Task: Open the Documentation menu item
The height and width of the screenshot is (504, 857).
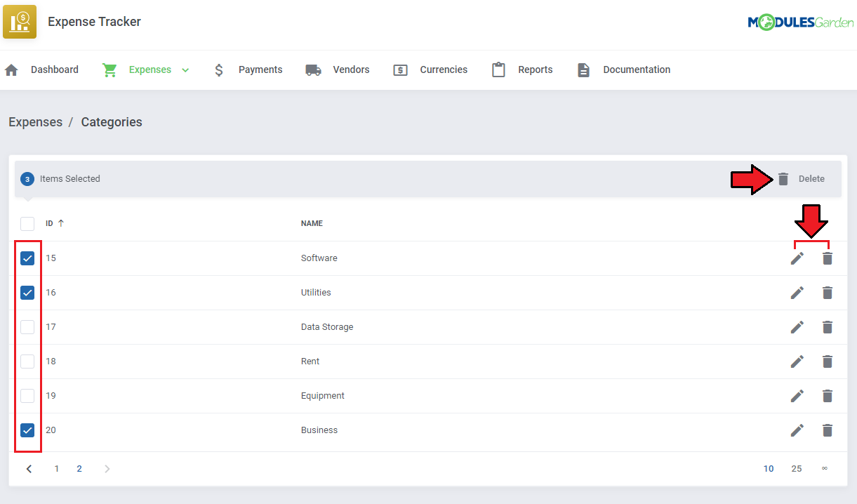Action: (x=637, y=69)
